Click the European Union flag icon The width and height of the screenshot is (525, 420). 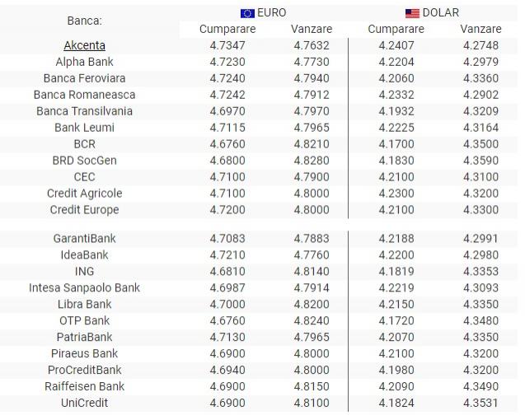point(247,13)
